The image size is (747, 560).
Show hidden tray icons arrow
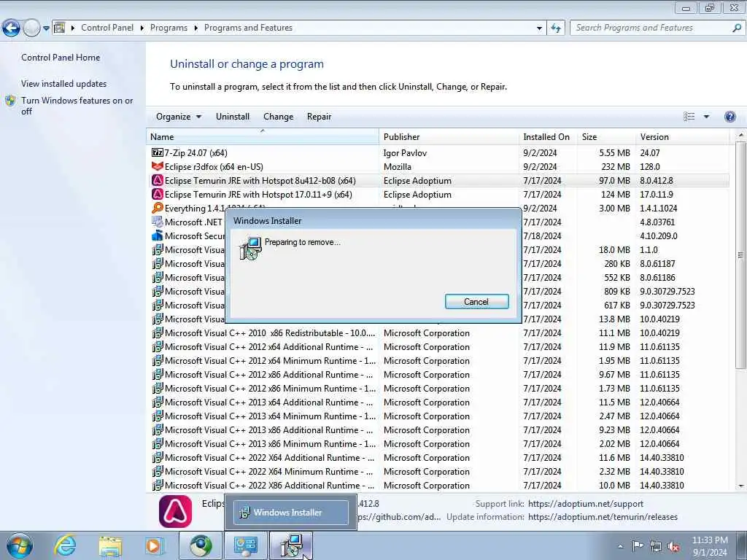click(620, 547)
